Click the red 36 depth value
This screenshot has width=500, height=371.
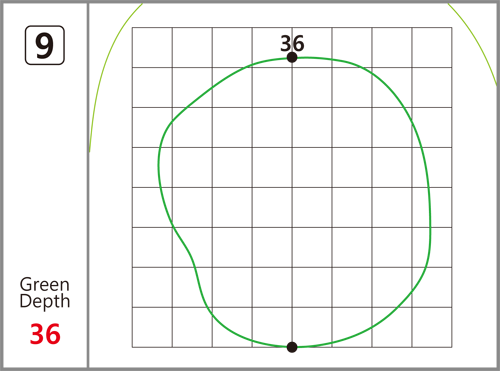point(45,334)
